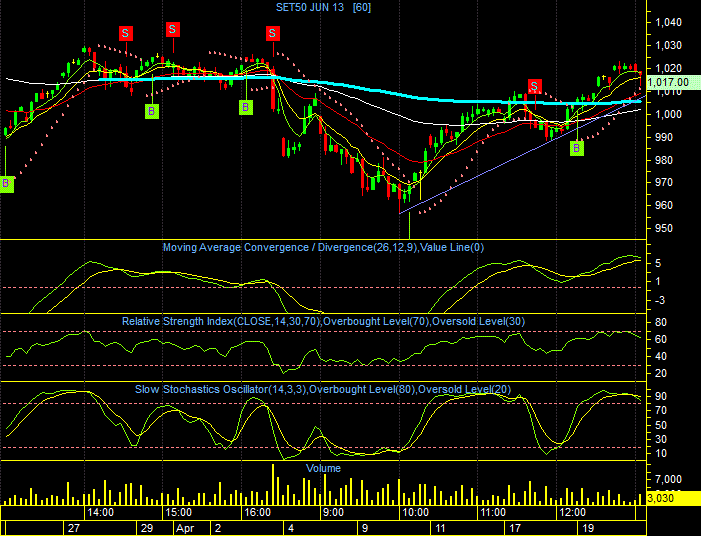Click the price axis label '1,040'
This screenshot has height=536, width=701.
[x=668, y=22]
